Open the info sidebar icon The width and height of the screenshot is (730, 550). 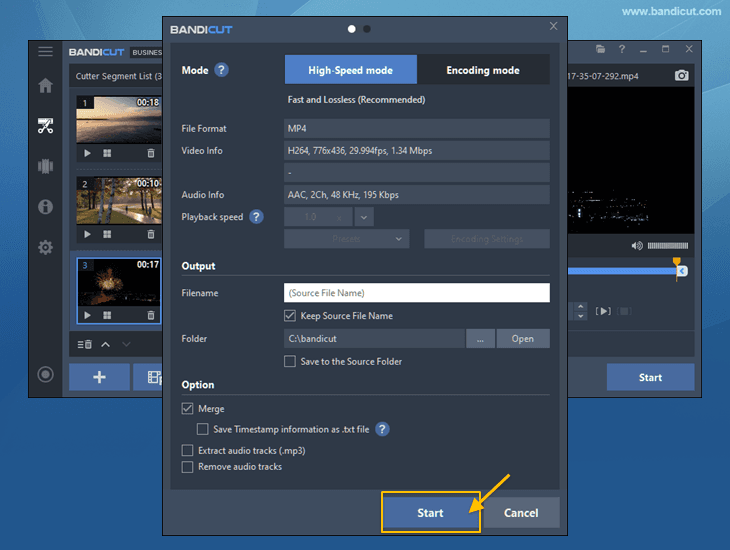coord(45,206)
